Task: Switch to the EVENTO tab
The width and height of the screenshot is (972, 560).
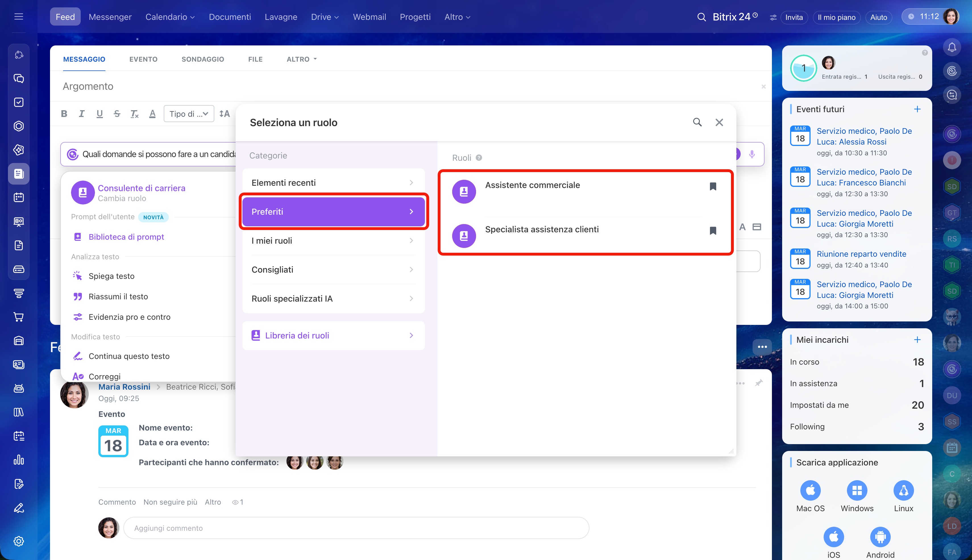Action: coord(143,59)
